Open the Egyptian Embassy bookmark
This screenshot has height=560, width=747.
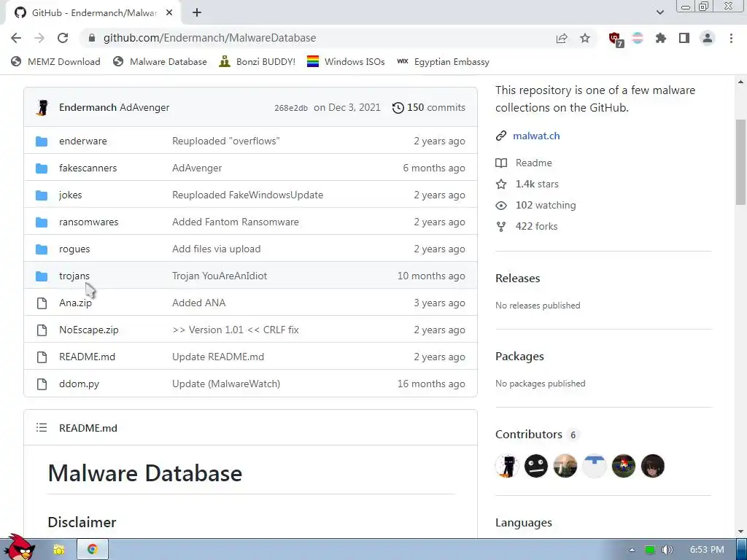[x=443, y=62]
